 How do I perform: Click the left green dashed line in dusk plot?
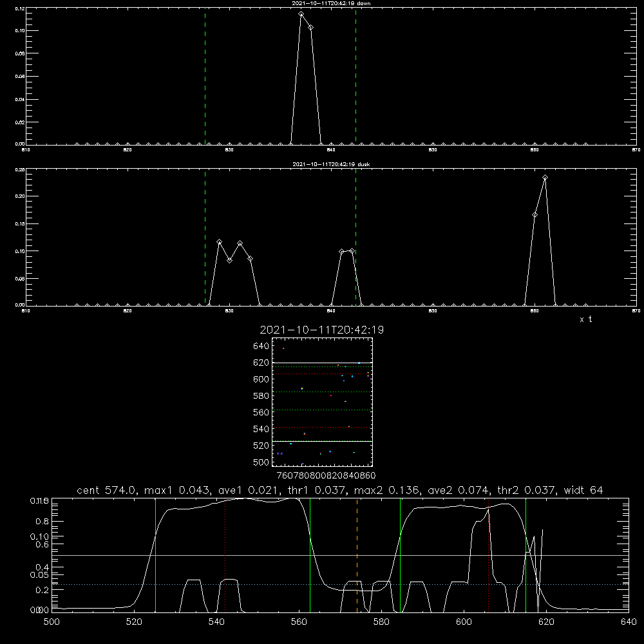click(205, 237)
